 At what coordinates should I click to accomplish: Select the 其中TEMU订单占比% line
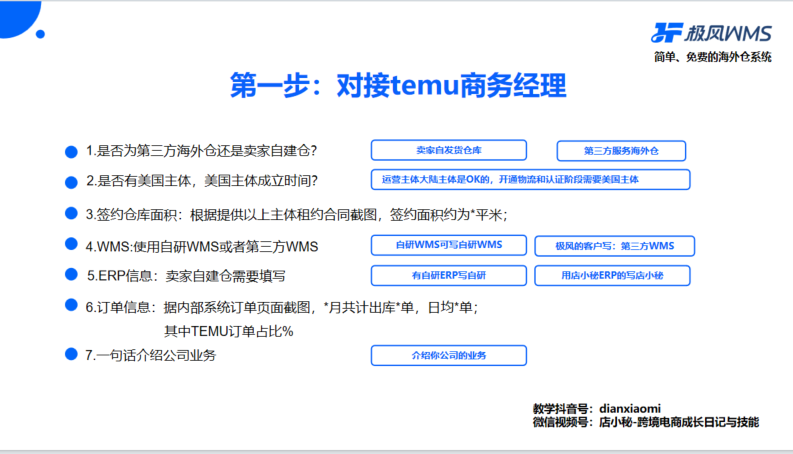click(x=229, y=331)
